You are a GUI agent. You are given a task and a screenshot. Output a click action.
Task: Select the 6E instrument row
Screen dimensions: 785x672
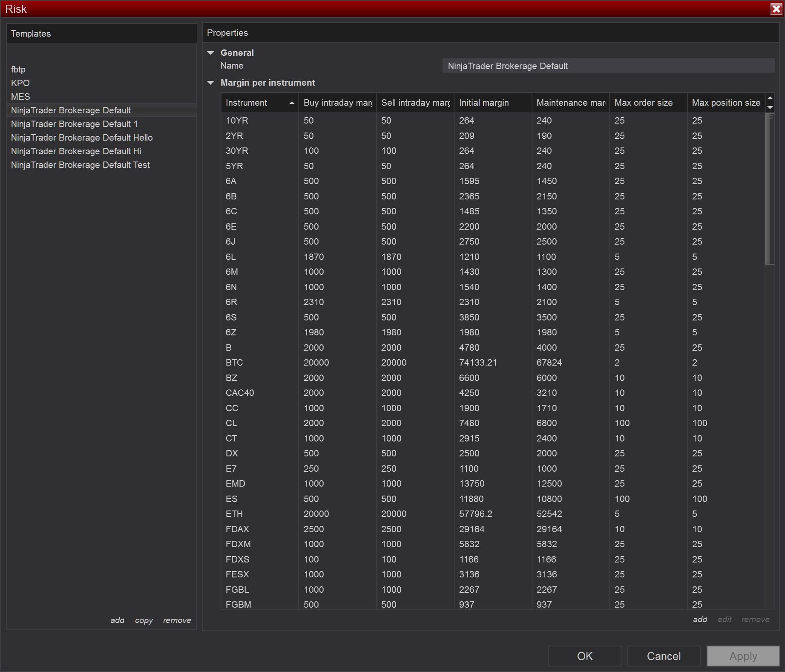point(493,227)
